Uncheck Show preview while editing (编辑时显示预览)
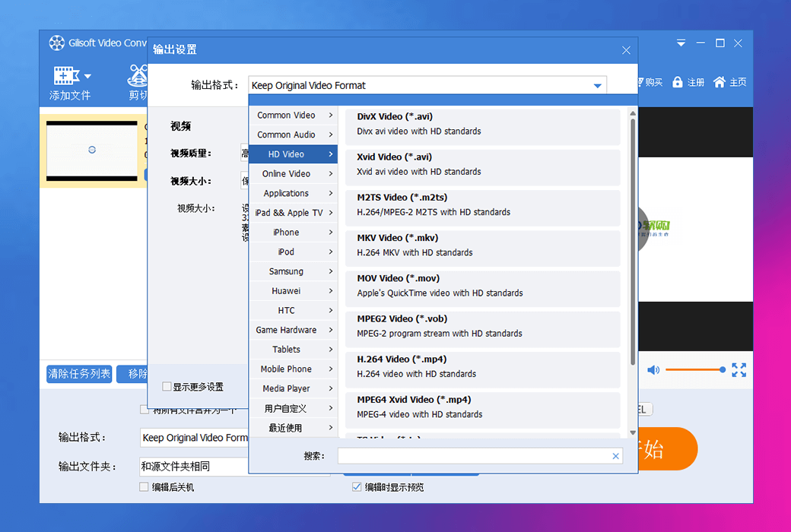 pyautogui.click(x=357, y=487)
